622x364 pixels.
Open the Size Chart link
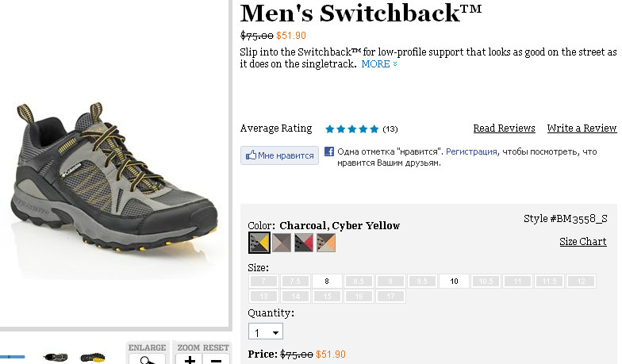[582, 242]
